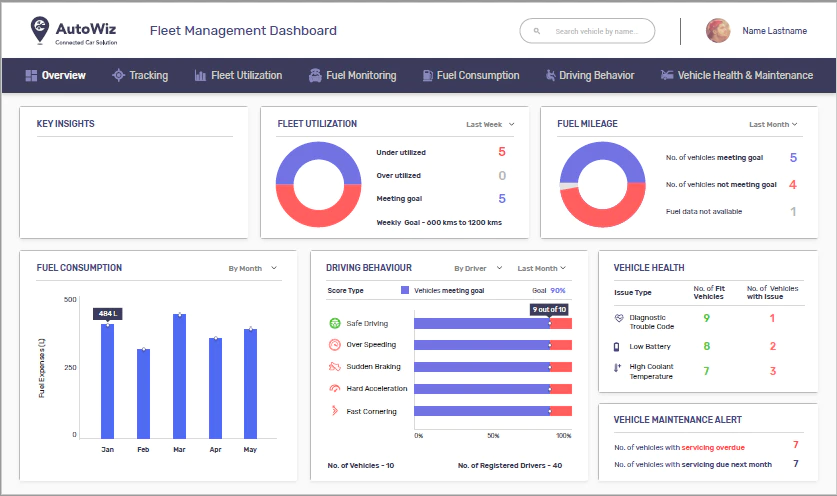Open the Fuel Monitoring tab
Screen dimensions: 837x496
pyautogui.click(x=353, y=75)
